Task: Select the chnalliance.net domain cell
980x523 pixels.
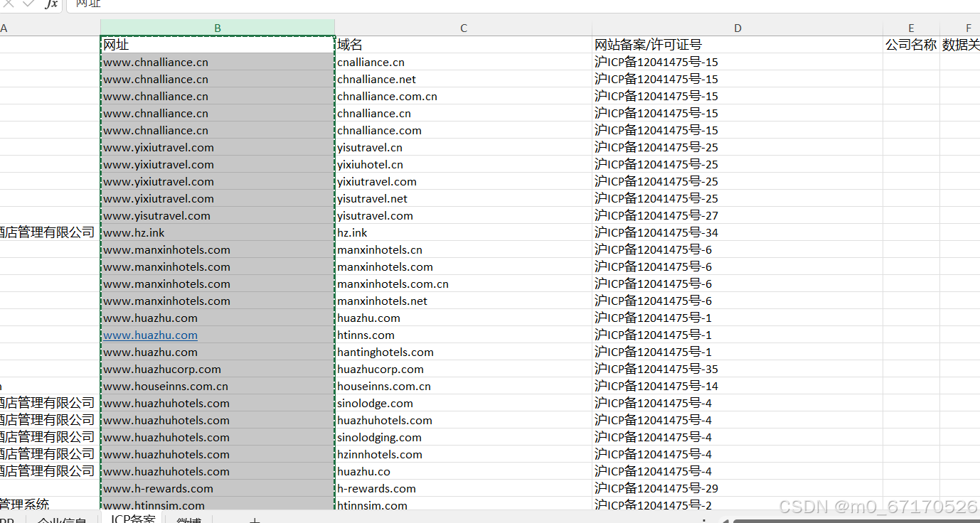Action: [464, 79]
